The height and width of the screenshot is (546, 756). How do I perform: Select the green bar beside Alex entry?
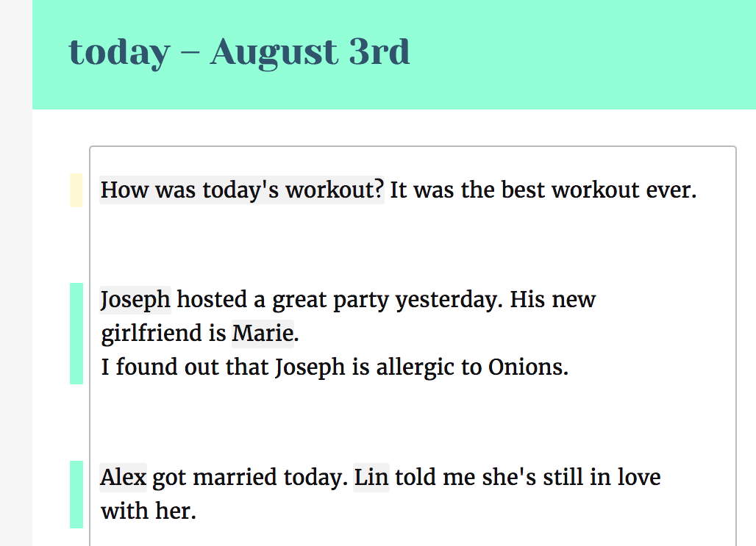(x=76, y=495)
